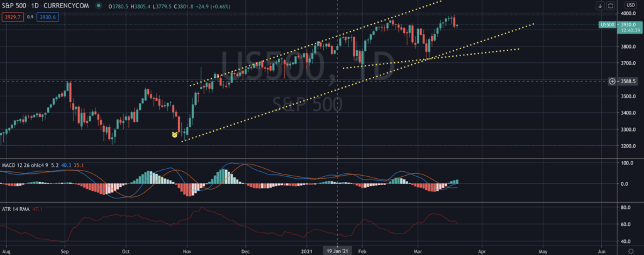Click the Apr label on the time axis
Image resolution: width=644 pixels, height=255 pixels.
[x=481, y=251]
